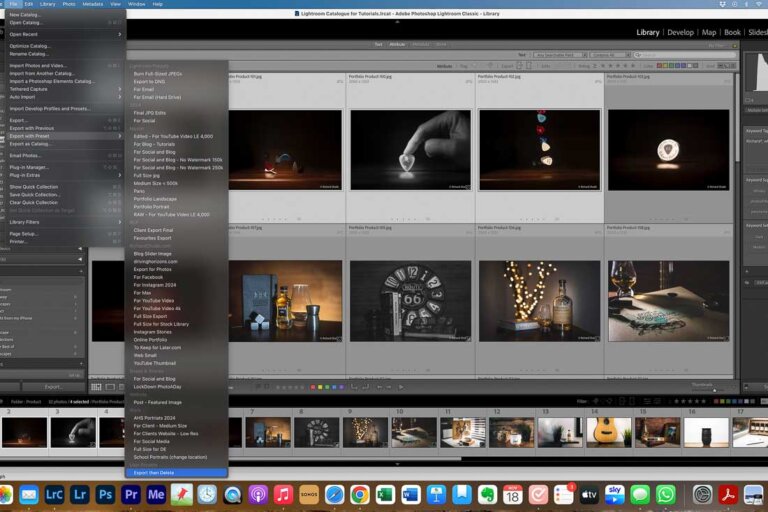Set yellow color label in toolbar
768x512 pixels.
(320, 387)
